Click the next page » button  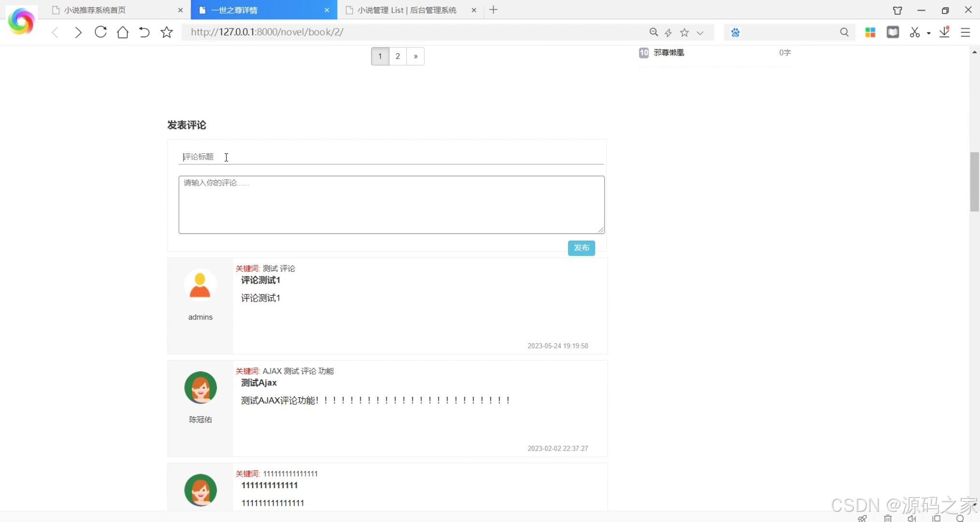pos(416,56)
